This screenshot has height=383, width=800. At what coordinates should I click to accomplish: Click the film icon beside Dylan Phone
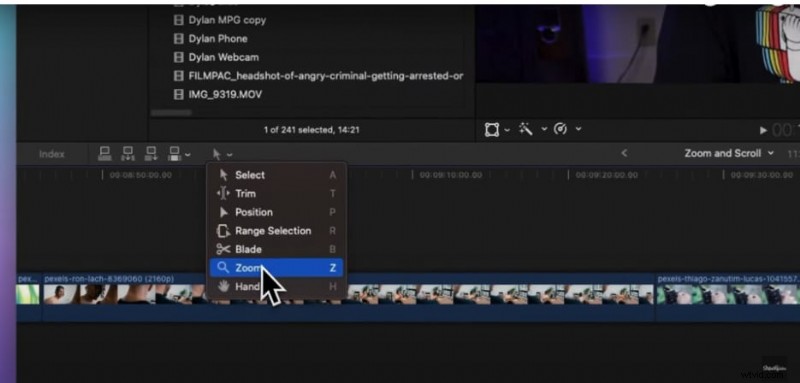click(178, 39)
